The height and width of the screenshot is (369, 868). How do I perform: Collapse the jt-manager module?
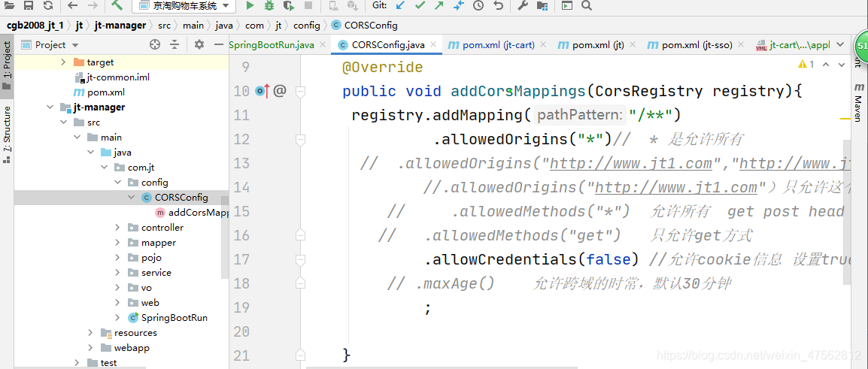click(x=50, y=107)
